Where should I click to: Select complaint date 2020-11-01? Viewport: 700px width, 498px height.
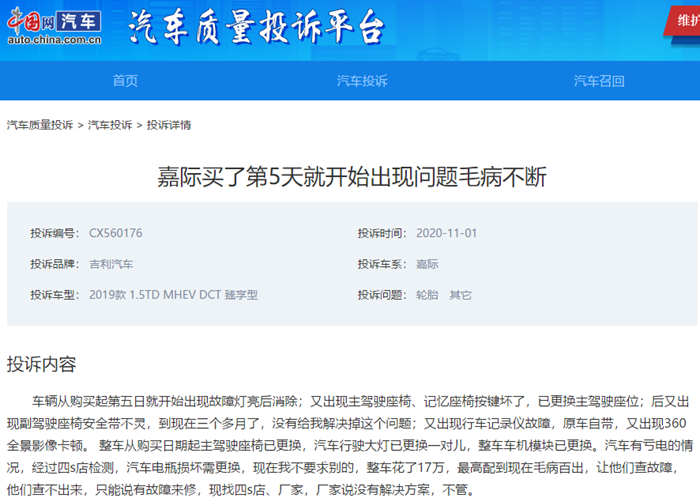(446, 233)
